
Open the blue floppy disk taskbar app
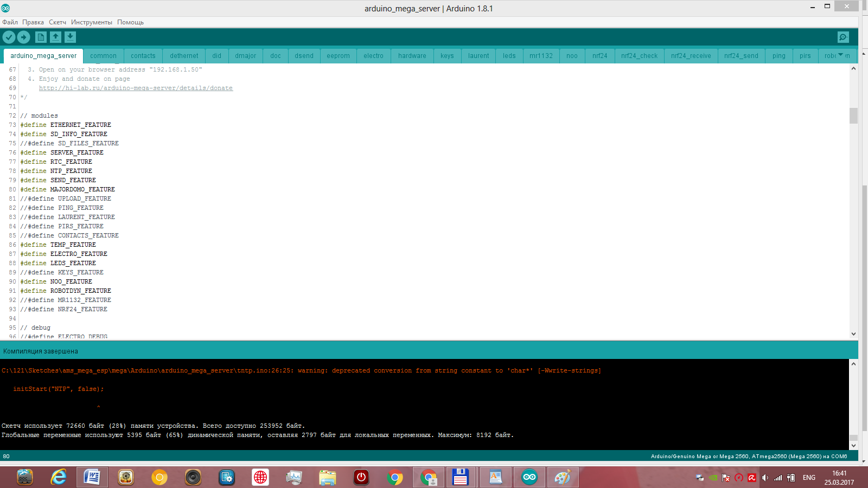coord(461,477)
